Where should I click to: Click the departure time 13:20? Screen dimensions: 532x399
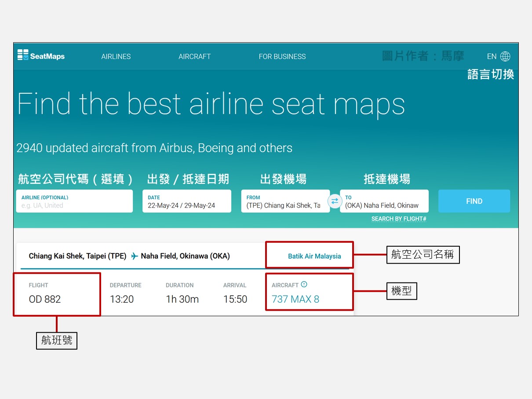[122, 299]
